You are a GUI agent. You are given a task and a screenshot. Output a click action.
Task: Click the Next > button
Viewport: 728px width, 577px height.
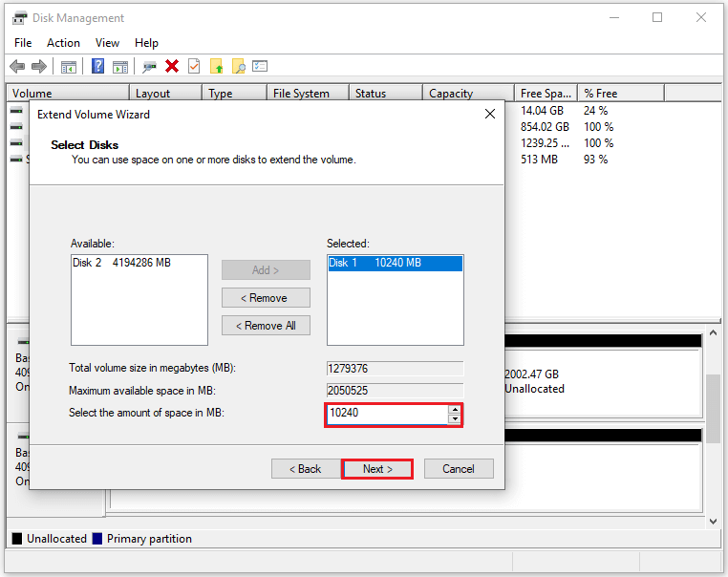(377, 469)
